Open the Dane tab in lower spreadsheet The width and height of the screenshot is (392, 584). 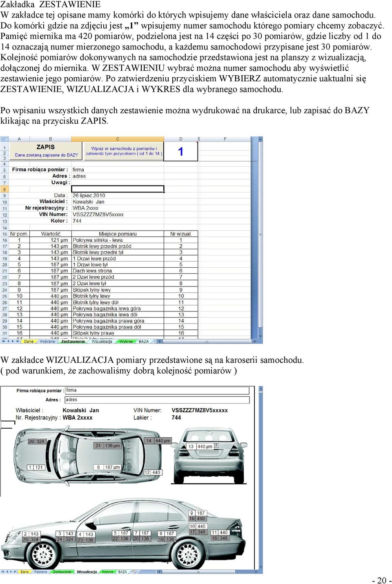24,572
